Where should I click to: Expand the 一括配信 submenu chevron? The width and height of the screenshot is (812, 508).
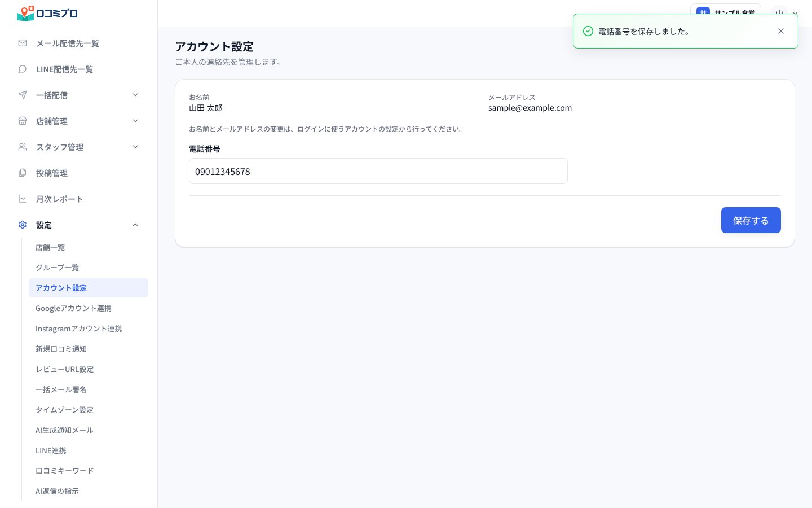135,95
